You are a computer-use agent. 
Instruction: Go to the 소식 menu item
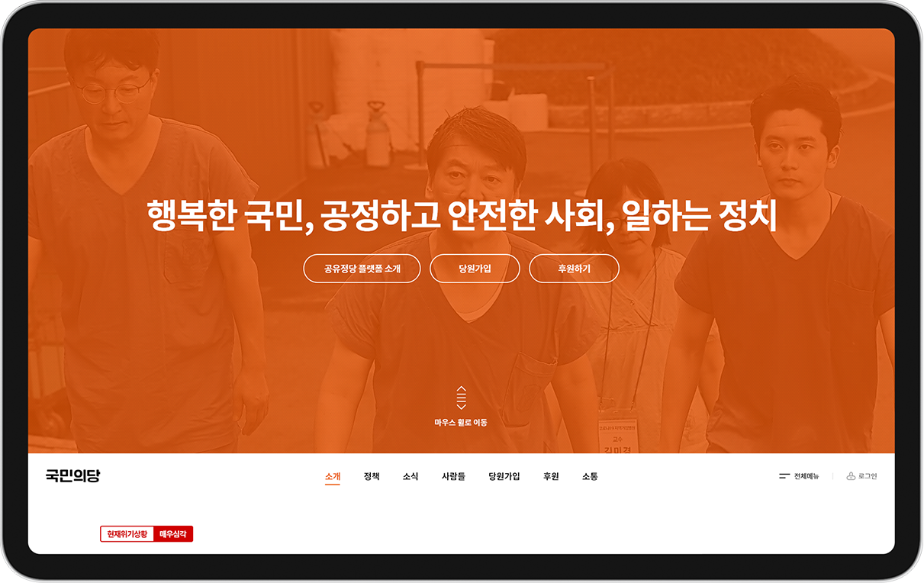410,476
